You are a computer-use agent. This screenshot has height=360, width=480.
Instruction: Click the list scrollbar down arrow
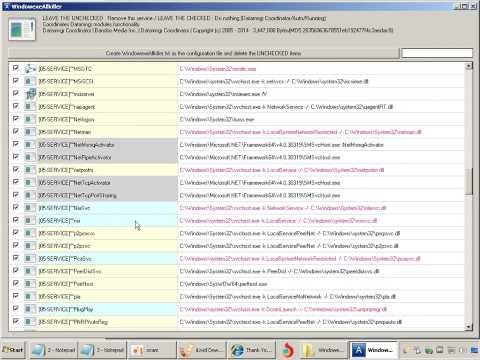tap(469, 327)
